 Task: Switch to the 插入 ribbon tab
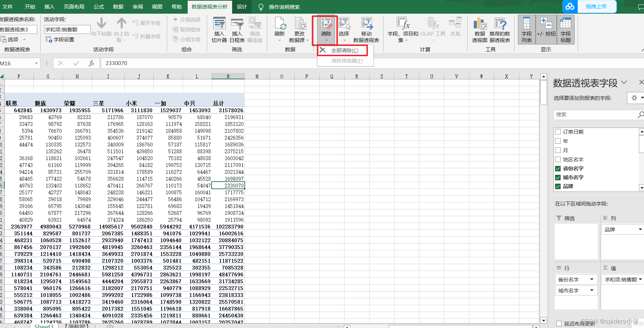click(50, 7)
